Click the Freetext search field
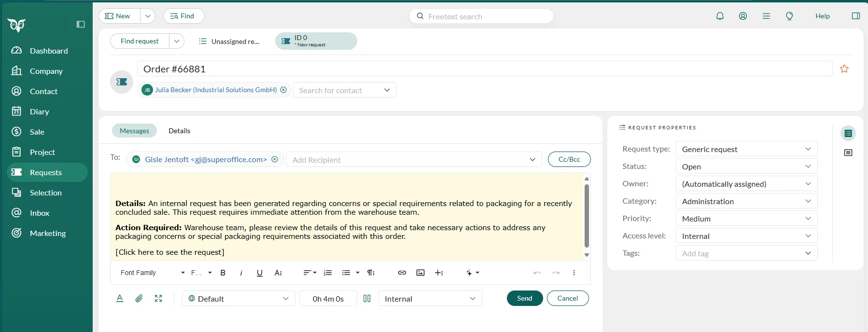This screenshot has height=332, width=868. 483,16
